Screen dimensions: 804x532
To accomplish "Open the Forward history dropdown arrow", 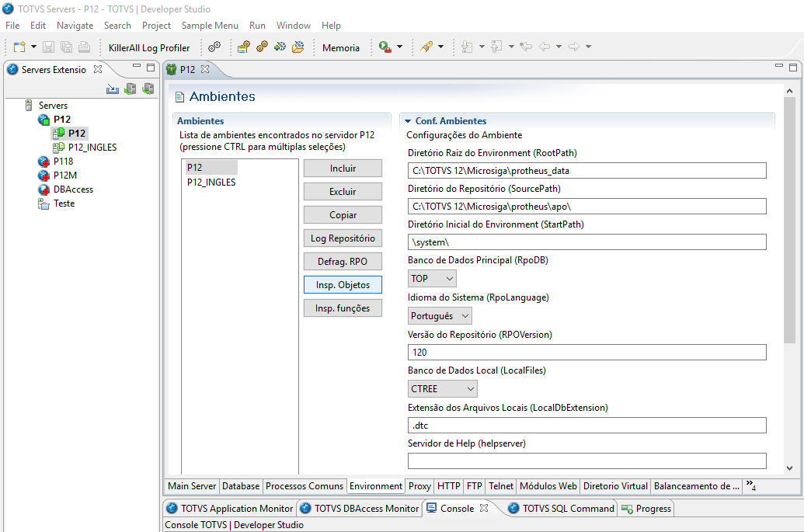I will point(589,47).
